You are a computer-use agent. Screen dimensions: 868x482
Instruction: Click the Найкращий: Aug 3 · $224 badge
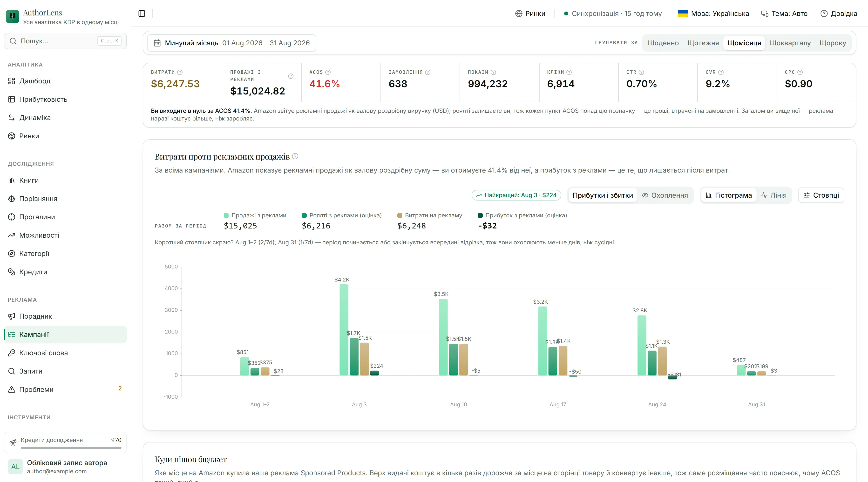(516, 195)
